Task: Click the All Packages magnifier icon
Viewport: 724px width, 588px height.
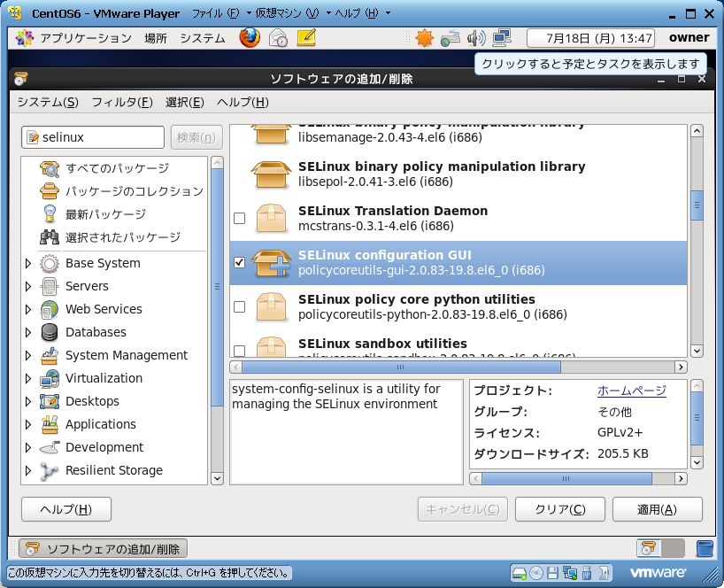Action: click(50, 168)
